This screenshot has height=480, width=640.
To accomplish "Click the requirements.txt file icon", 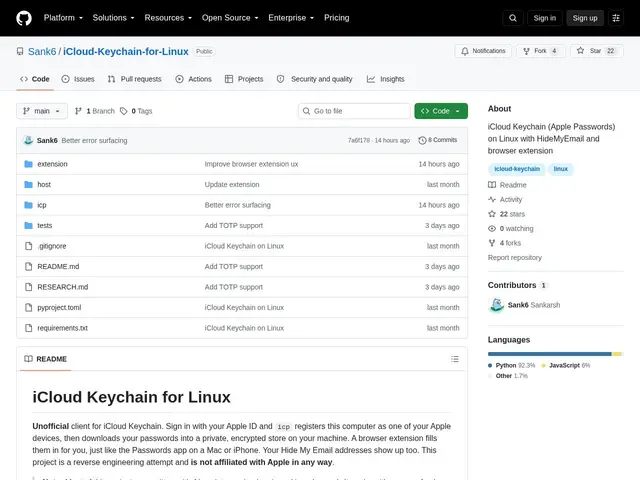I will tap(28, 328).
